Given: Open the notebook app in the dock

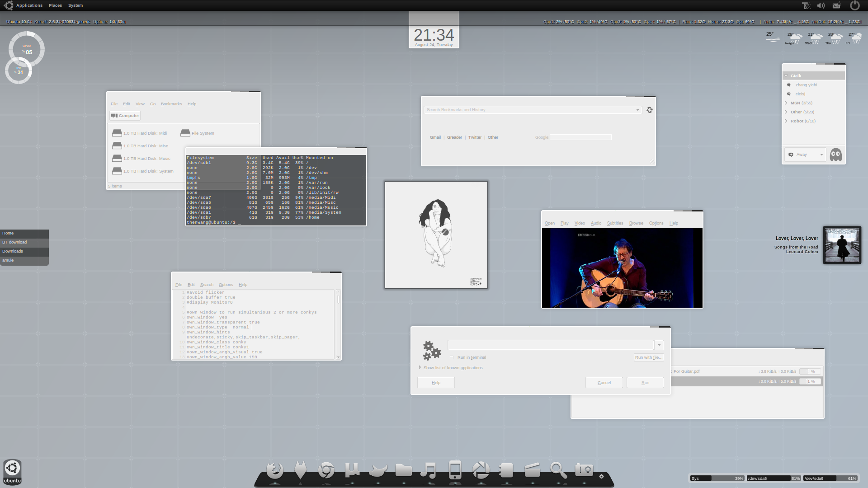Looking at the screenshot, I should click(506, 470).
